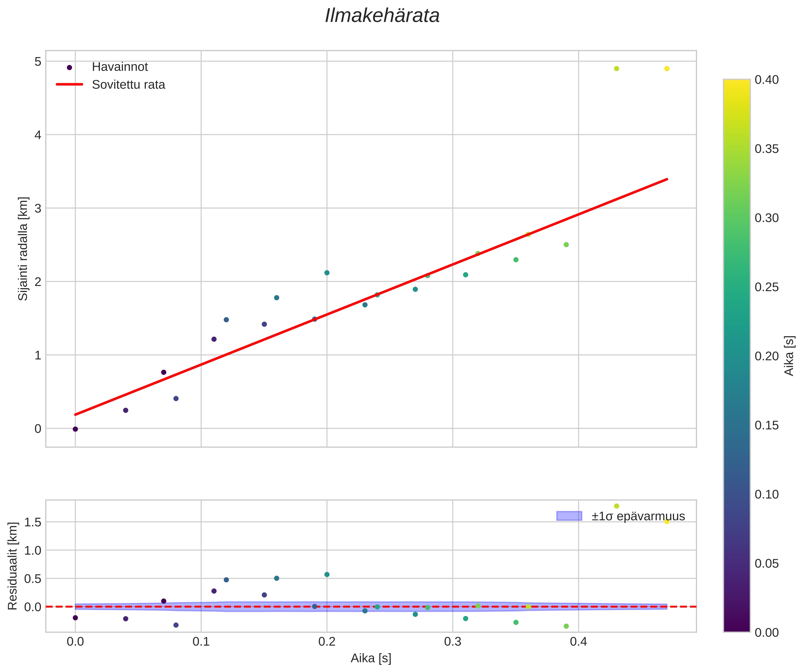Click the 0.3 tick label on x-axis
The width and height of the screenshot is (803, 672).
(452, 642)
